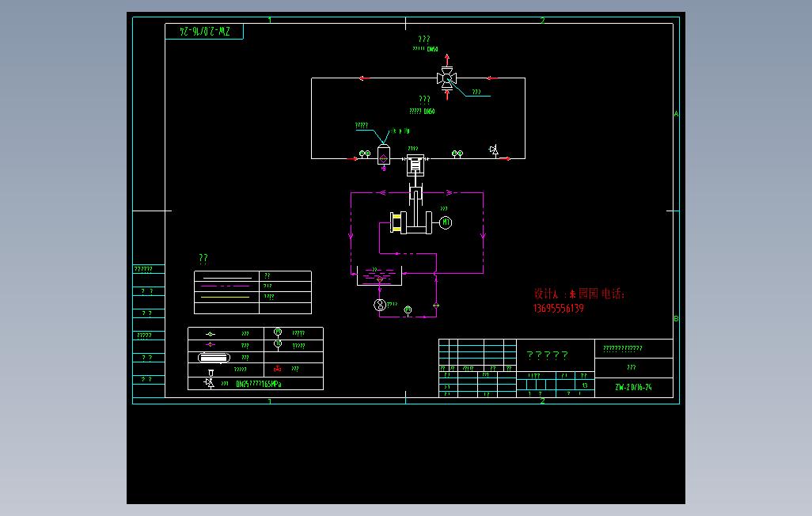The width and height of the screenshot is (812, 516).
Task: Select the magenta arrow on the left oil line
Action: click(x=351, y=235)
